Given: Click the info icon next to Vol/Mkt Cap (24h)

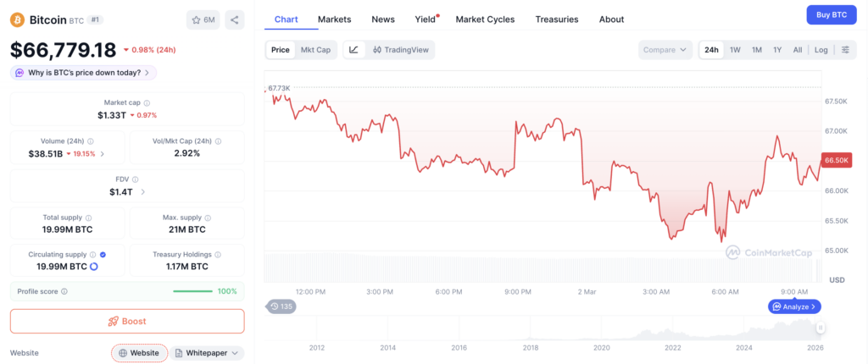Looking at the screenshot, I should 218,141.
